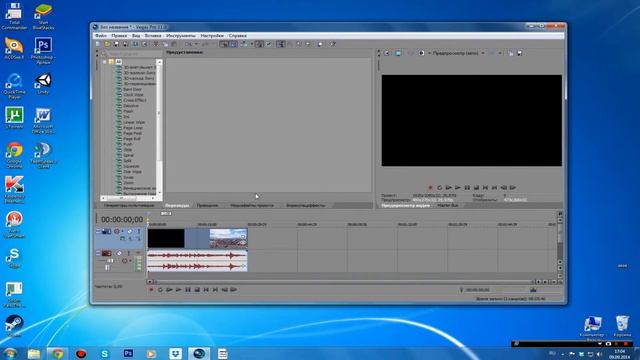Go to start in timeline transport
640x360 pixels.
click(206, 290)
